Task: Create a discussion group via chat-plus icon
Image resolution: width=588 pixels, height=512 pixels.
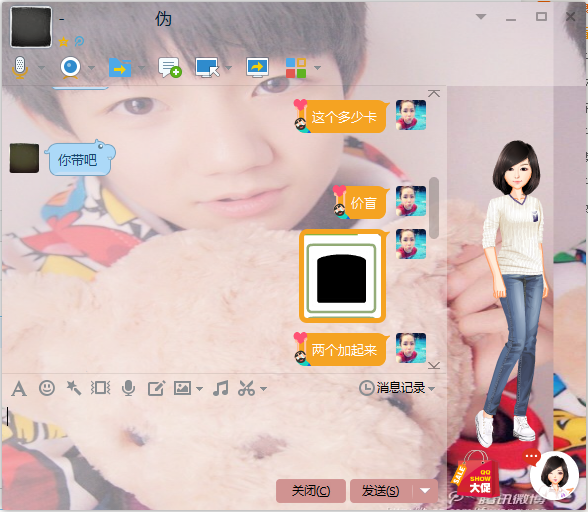Action: (170, 68)
